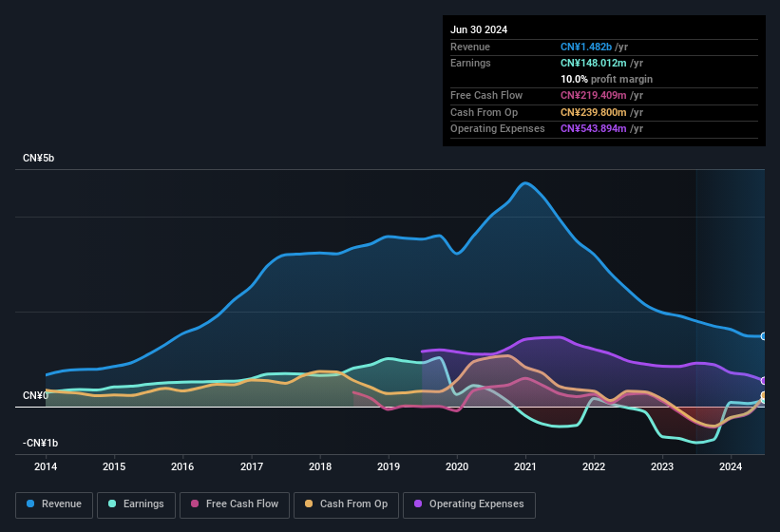780x532 pixels.
Task: Click the blue Revenue endpoint marker
Action: click(x=764, y=336)
